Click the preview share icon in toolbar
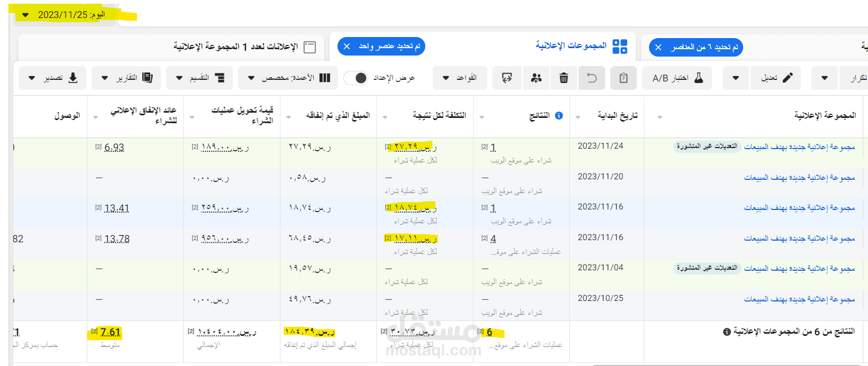 (x=507, y=78)
